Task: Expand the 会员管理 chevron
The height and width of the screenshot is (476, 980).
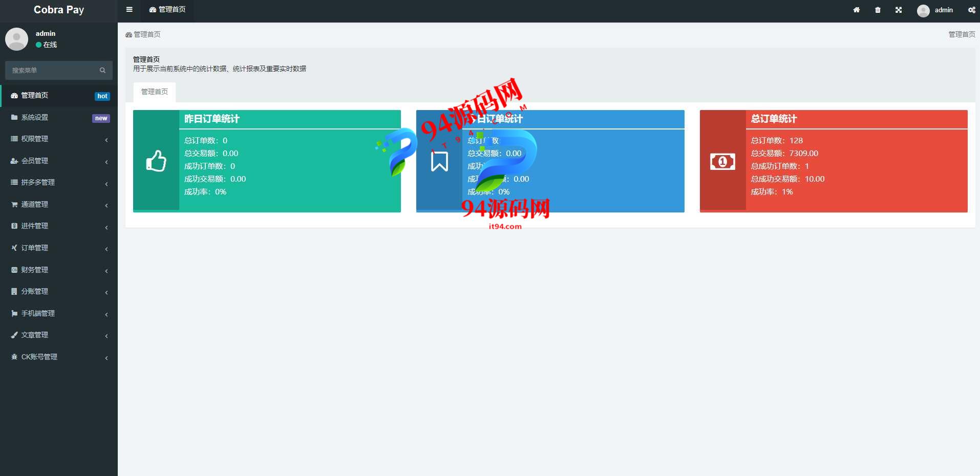Action: coord(106,162)
